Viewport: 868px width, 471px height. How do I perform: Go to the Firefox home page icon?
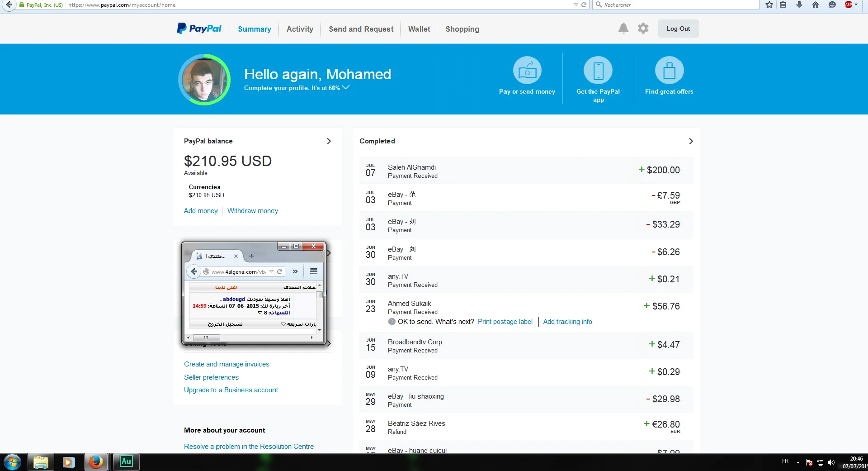816,5
